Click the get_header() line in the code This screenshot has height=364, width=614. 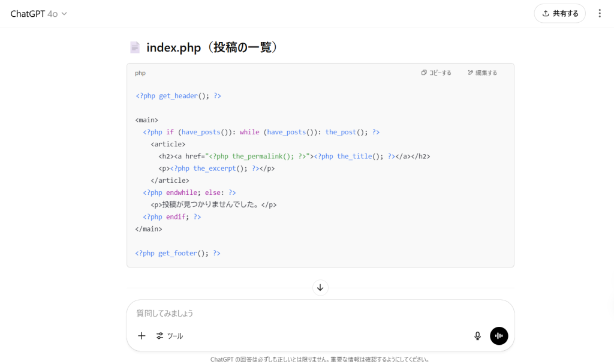click(178, 95)
